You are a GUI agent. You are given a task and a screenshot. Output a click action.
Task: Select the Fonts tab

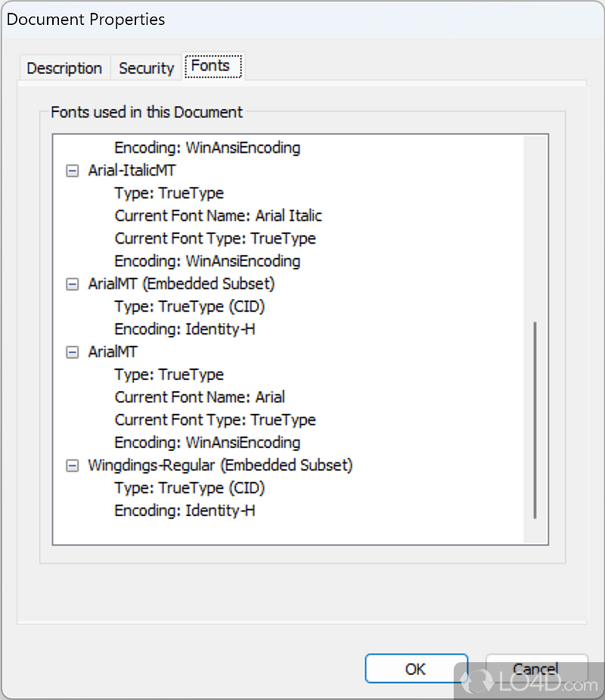(213, 66)
